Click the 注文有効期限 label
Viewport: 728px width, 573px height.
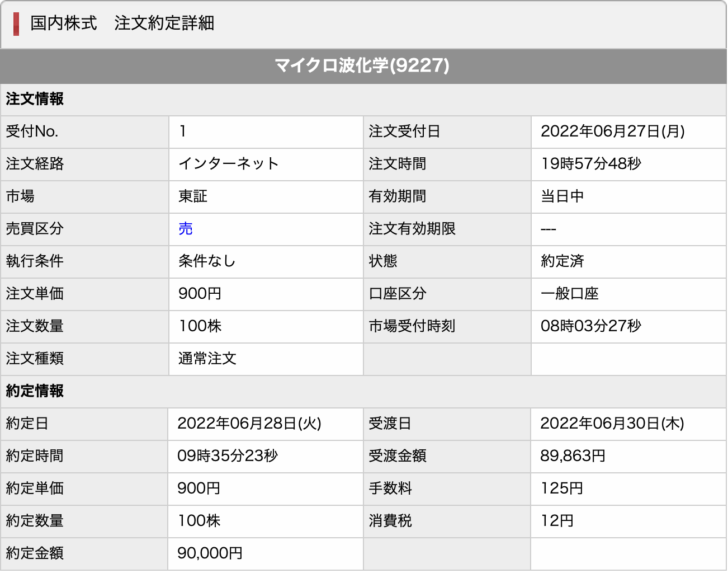click(412, 229)
